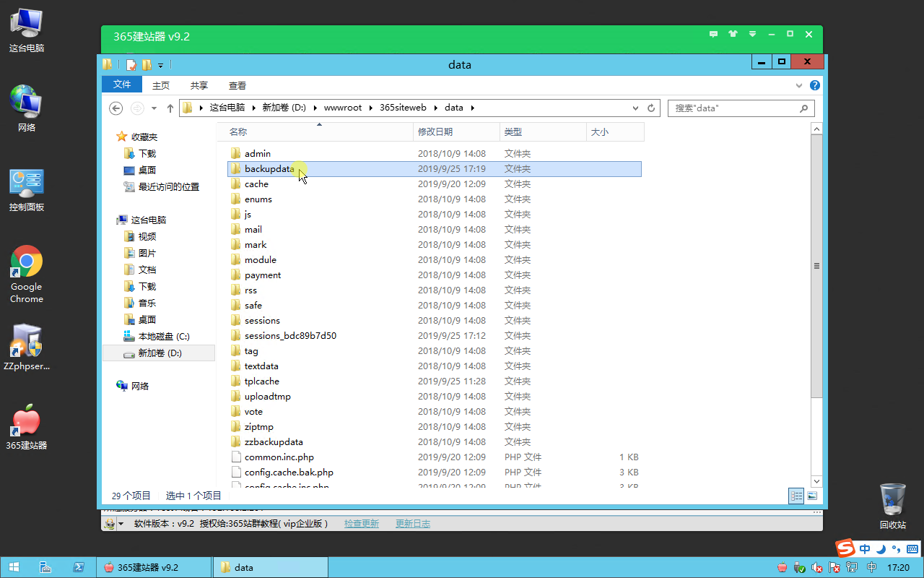Image resolution: width=924 pixels, height=578 pixels.
Task: Open the 文件 ribbon menu
Action: [x=122, y=85]
